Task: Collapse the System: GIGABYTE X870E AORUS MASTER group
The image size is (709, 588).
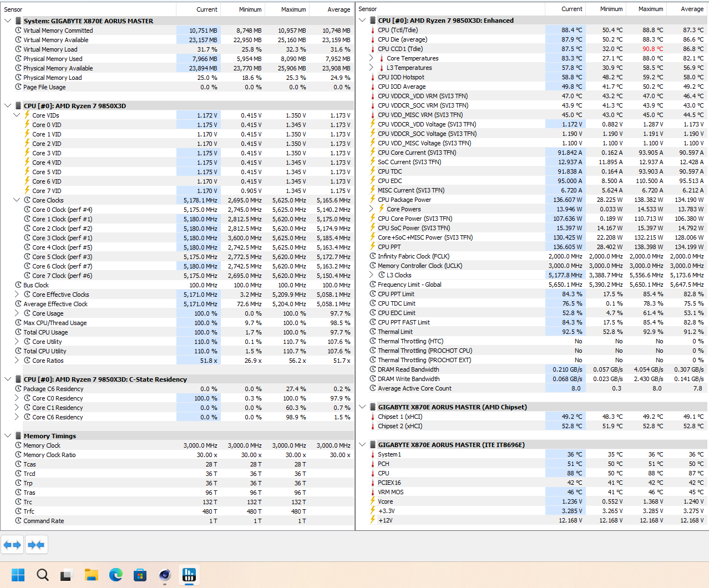Action: coord(8,21)
